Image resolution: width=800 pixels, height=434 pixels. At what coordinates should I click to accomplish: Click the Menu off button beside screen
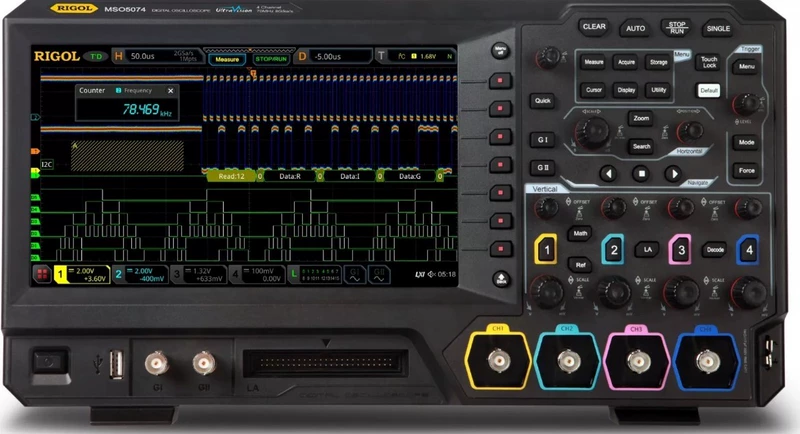[x=500, y=50]
